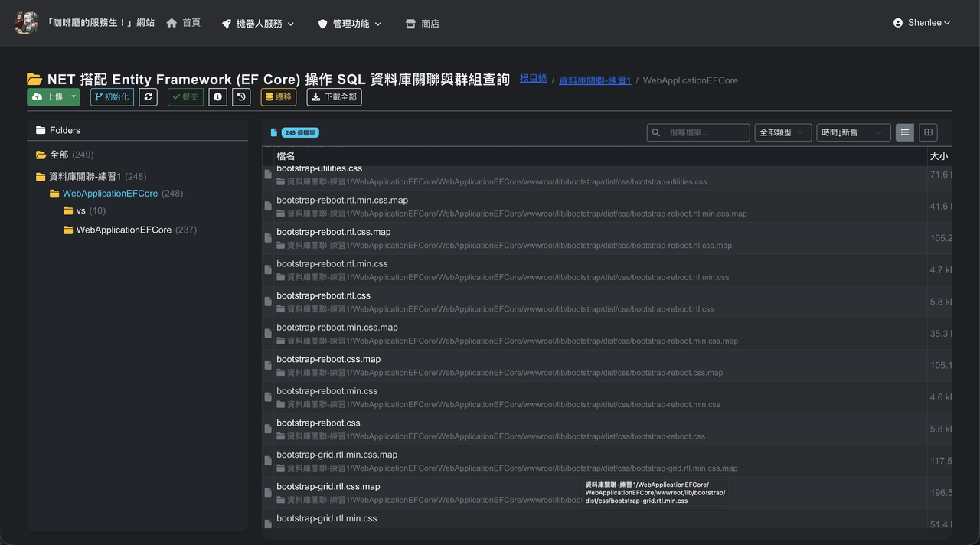Screen dimensions: 980x545
Task: Switch to list view layout
Action: [x=905, y=132]
